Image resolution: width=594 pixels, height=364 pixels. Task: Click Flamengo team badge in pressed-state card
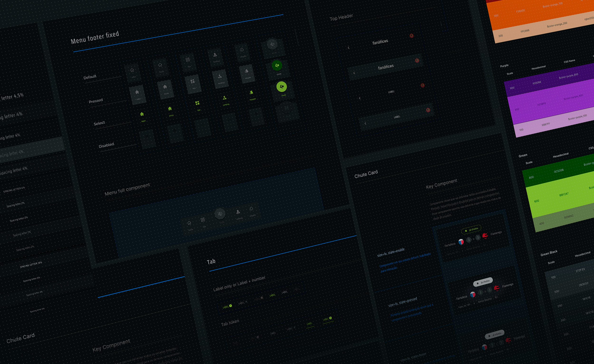[497, 288]
